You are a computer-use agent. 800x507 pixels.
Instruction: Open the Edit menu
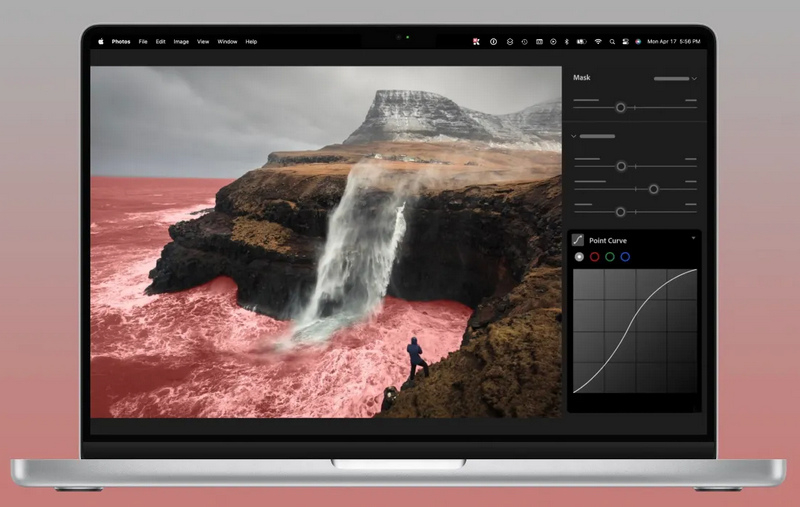coord(160,41)
